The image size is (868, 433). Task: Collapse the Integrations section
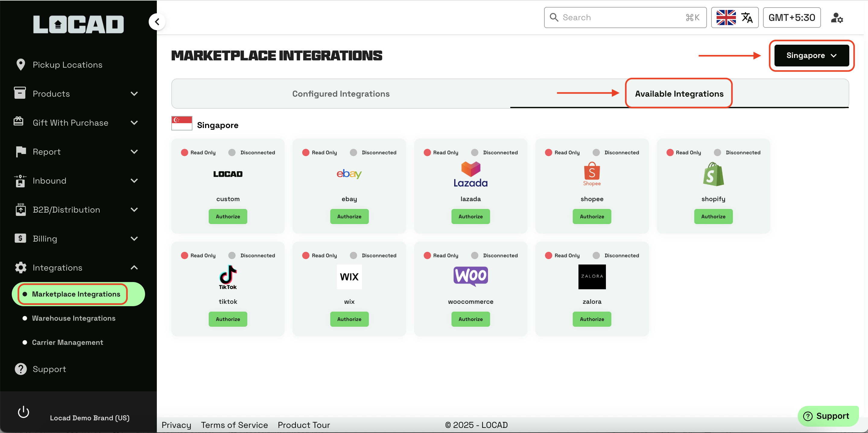tap(134, 268)
